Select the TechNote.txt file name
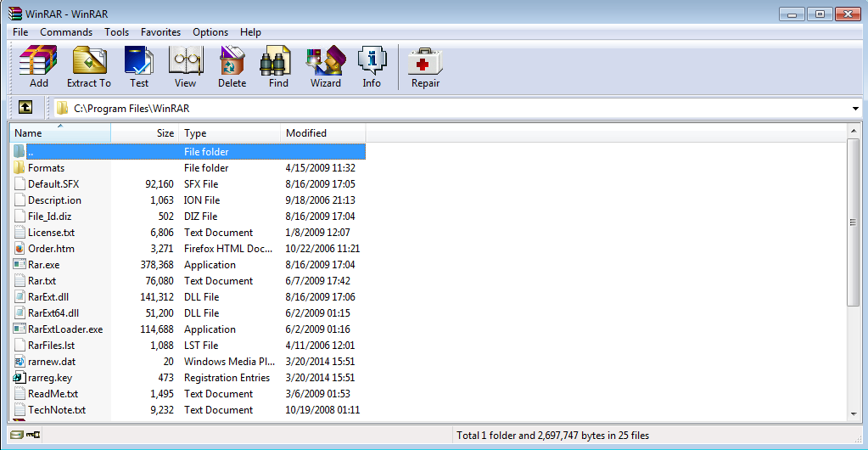The width and height of the screenshot is (868, 450). (57, 409)
